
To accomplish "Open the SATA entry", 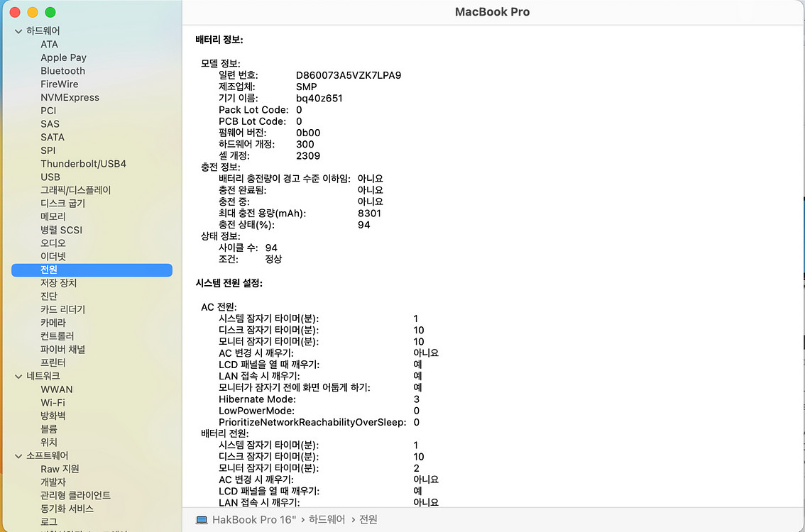I will [53, 138].
